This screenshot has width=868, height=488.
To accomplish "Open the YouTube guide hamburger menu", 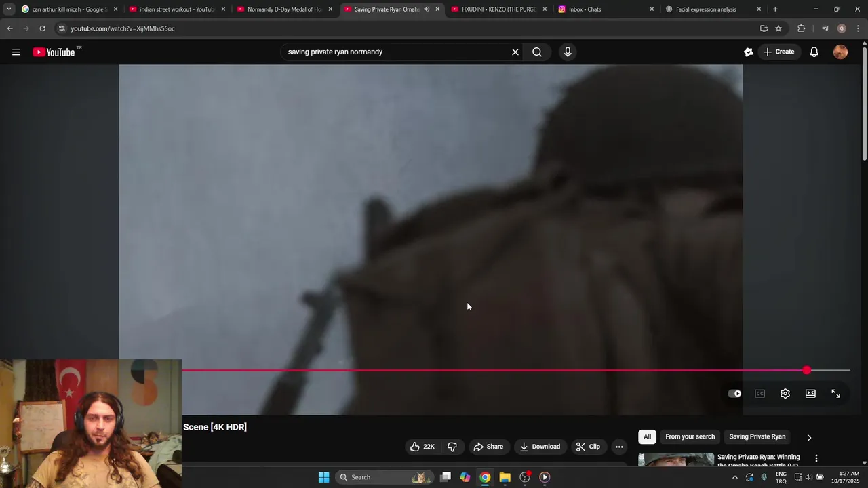I will point(16,52).
